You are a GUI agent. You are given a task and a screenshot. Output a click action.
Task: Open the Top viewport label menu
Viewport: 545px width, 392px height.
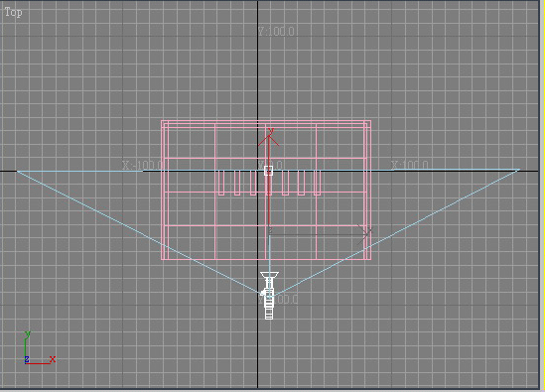coord(14,13)
